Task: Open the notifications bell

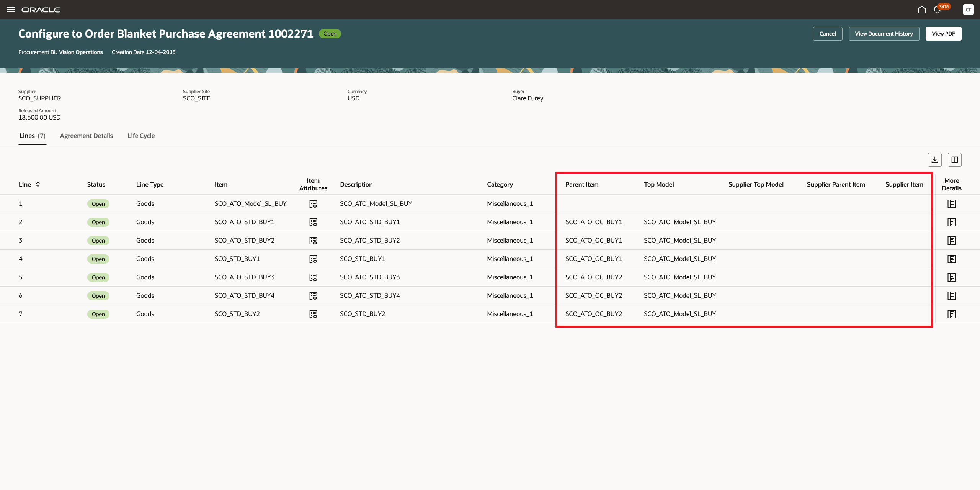Action: [937, 10]
